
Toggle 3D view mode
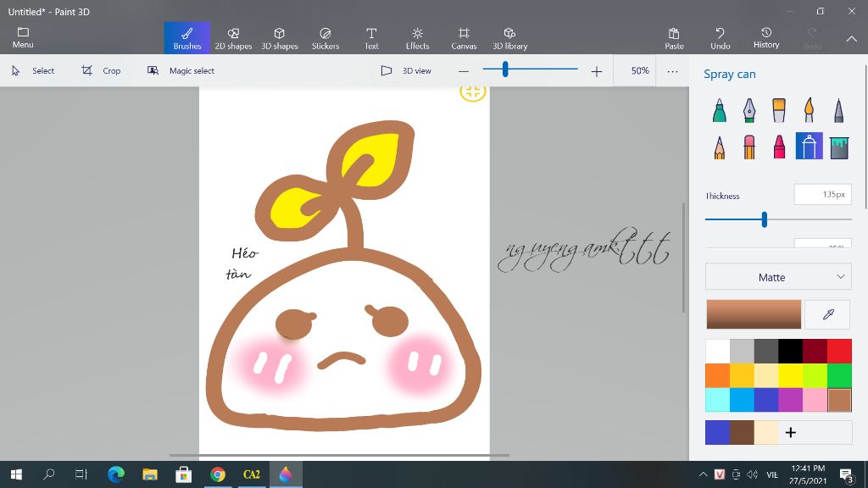point(406,71)
